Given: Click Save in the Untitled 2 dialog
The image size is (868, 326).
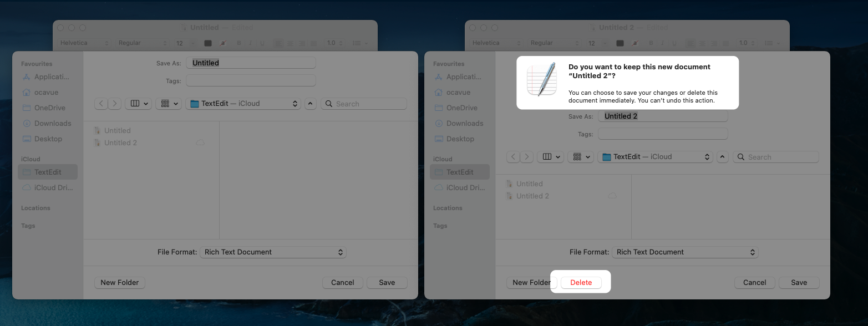Looking at the screenshot, I should coord(799,282).
